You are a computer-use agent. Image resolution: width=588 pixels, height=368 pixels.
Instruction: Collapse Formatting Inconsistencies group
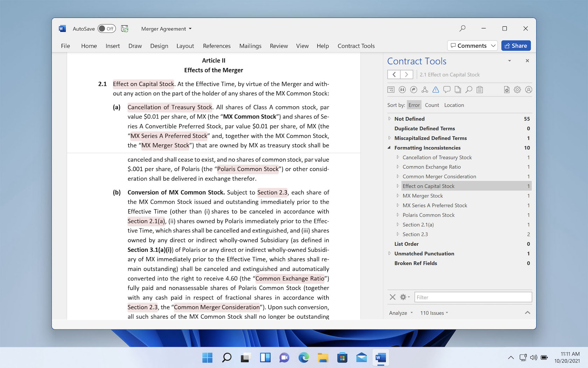390,148
